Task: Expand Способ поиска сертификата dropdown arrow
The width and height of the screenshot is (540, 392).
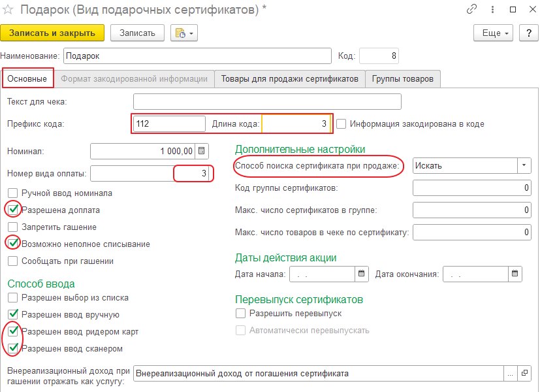Action: (524, 166)
